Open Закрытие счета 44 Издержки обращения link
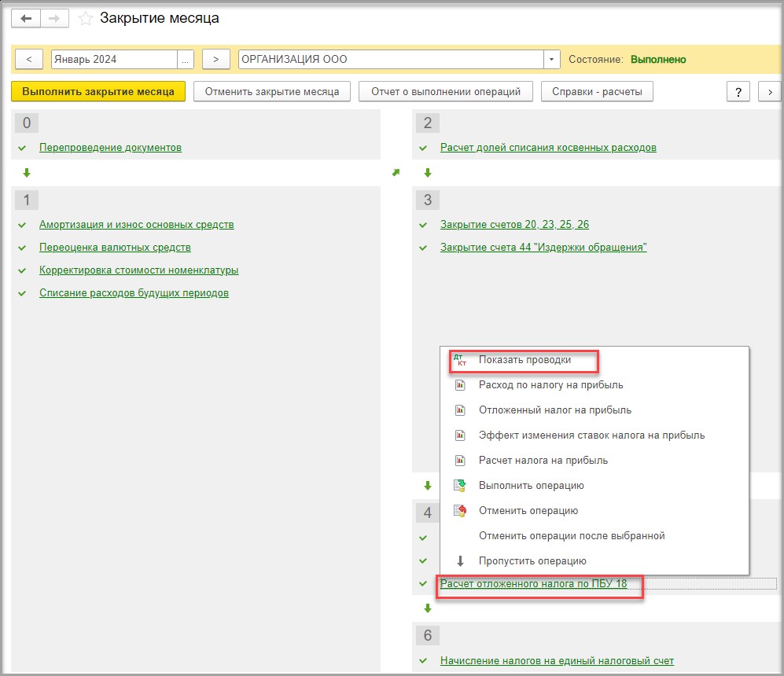 [x=543, y=248]
